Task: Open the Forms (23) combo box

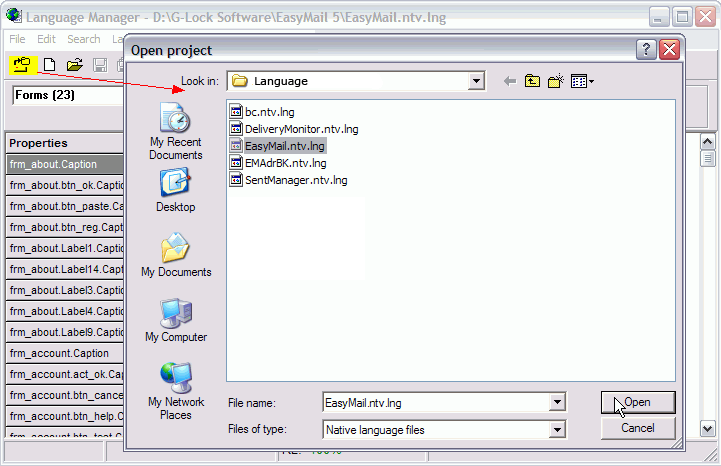Action: point(68,95)
